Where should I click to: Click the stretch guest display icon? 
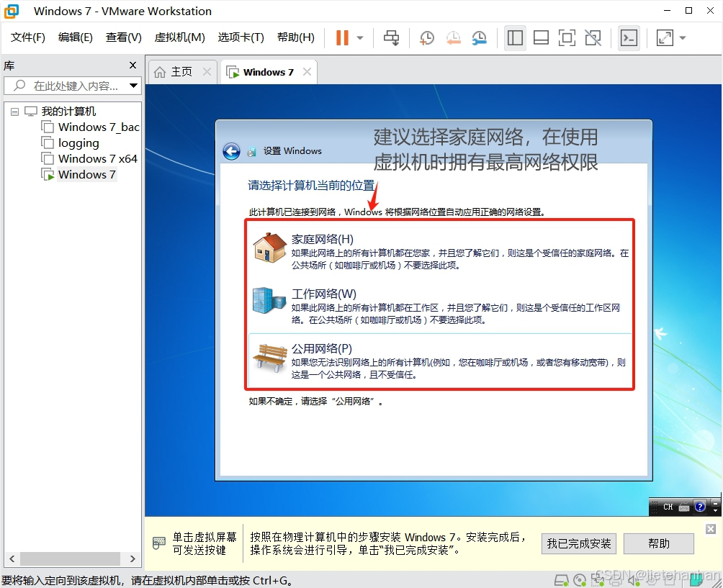coord(665,38)
